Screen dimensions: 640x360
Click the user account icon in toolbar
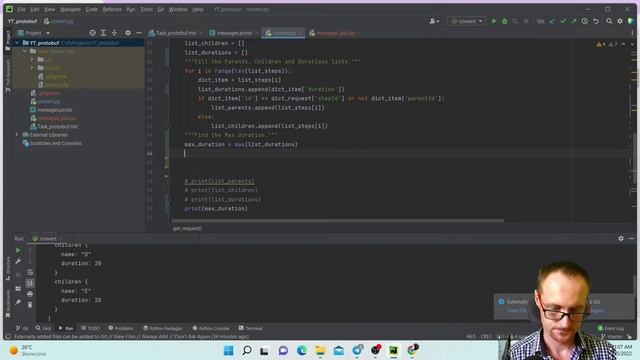[x=433, y=21]
